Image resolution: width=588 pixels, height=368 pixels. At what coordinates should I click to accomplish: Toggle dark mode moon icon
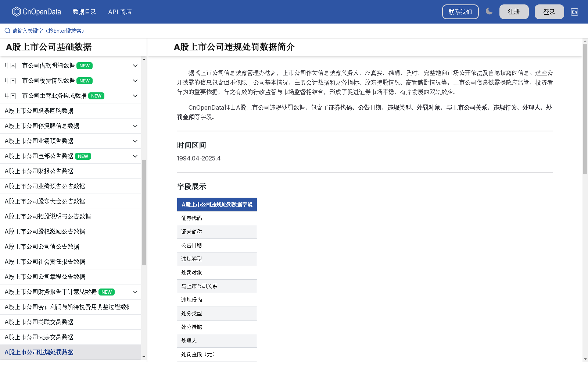click(489, 11)
